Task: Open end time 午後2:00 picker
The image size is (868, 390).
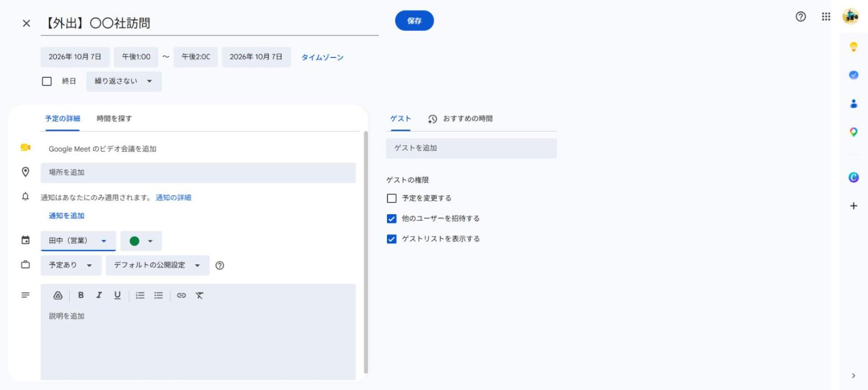Action: (195, 57)
